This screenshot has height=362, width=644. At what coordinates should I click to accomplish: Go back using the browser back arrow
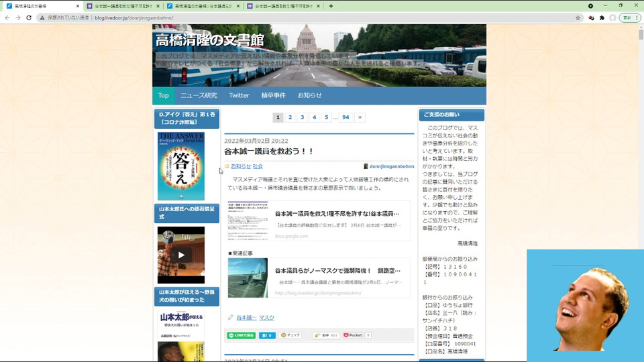pyautogui.click(x=7, y=17)
